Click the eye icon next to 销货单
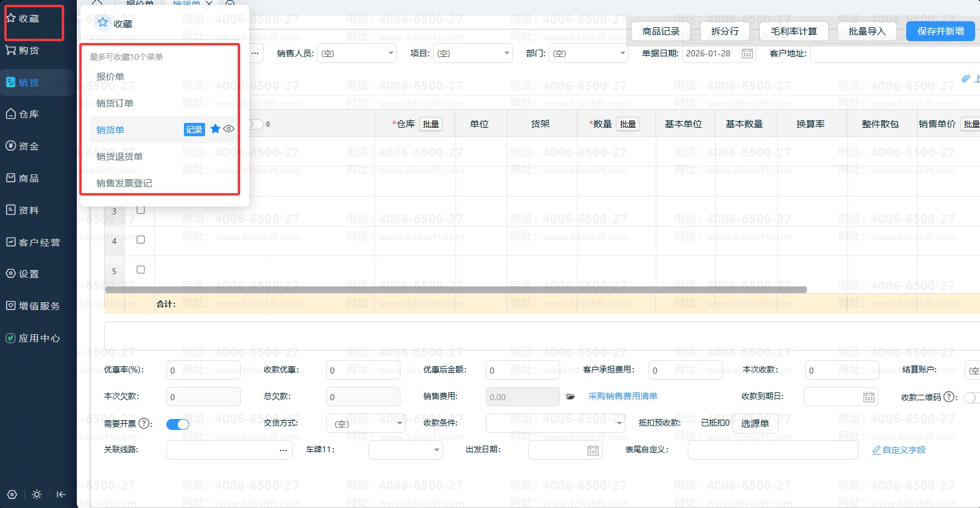 click(x=229, y=129)
